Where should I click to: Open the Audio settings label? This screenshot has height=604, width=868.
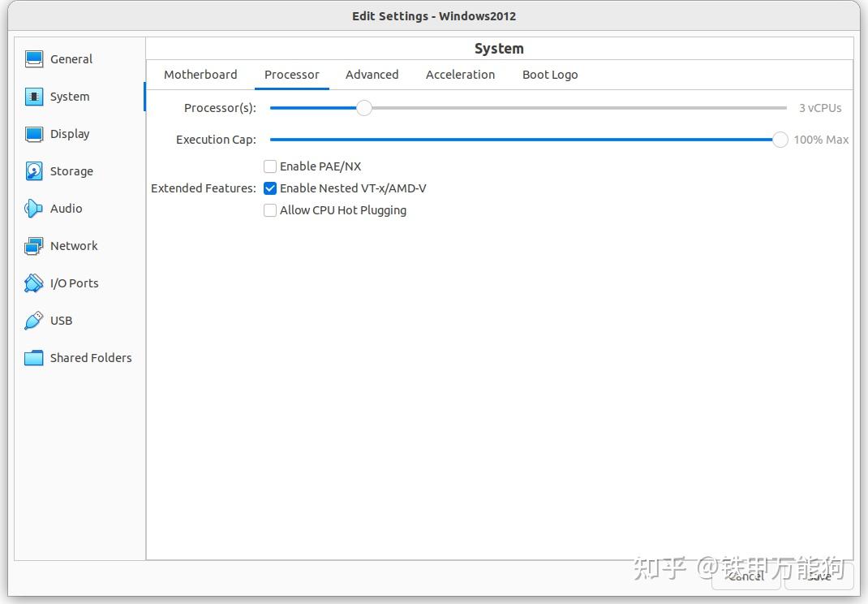click(67, 209)
